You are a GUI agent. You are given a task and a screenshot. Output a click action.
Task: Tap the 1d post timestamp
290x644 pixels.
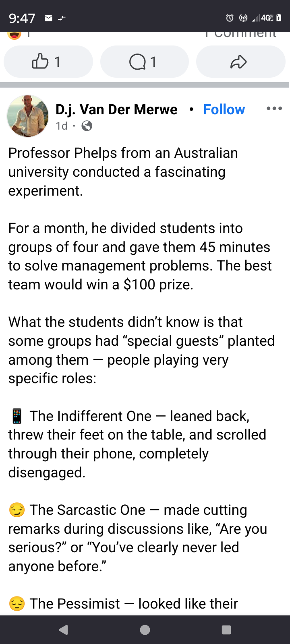click(x=62, y=126)
